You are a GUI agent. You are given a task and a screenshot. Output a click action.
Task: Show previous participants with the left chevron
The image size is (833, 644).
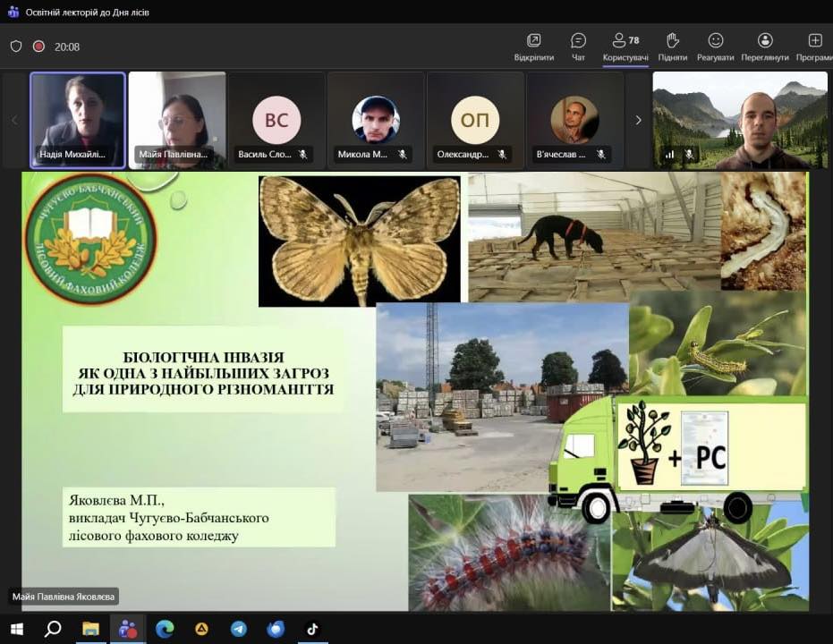tap(14, 120)
